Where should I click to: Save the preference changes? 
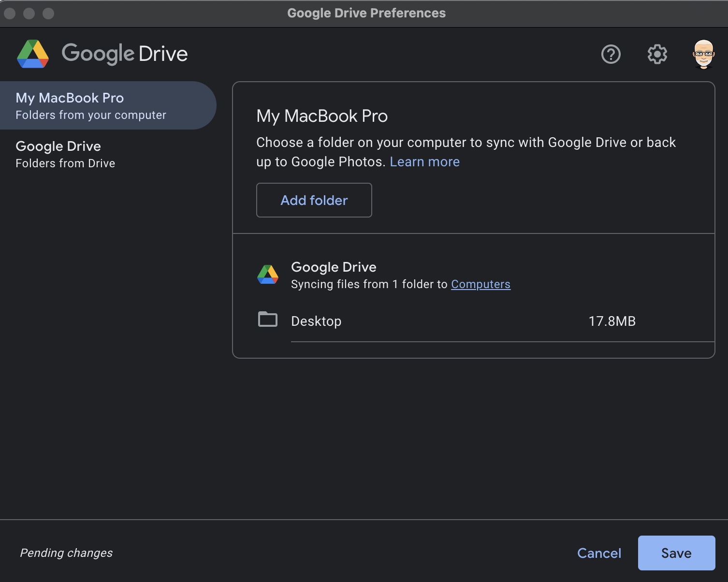click(676, 553)
